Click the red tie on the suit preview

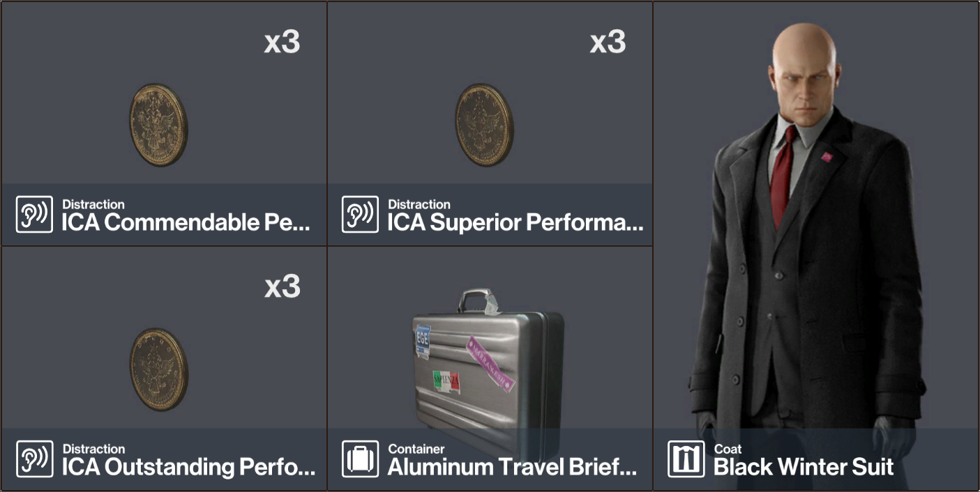pyautogui.click(x=782, y=176)
